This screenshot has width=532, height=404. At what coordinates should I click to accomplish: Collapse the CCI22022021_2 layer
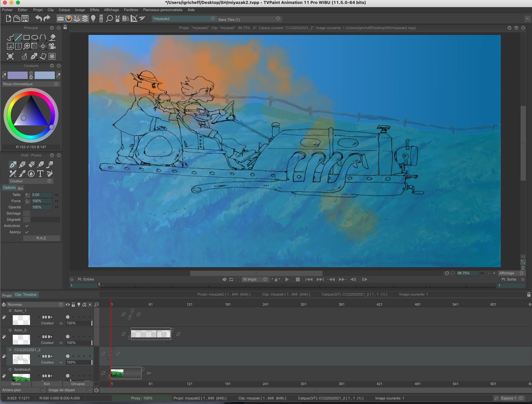click(10, 350)
